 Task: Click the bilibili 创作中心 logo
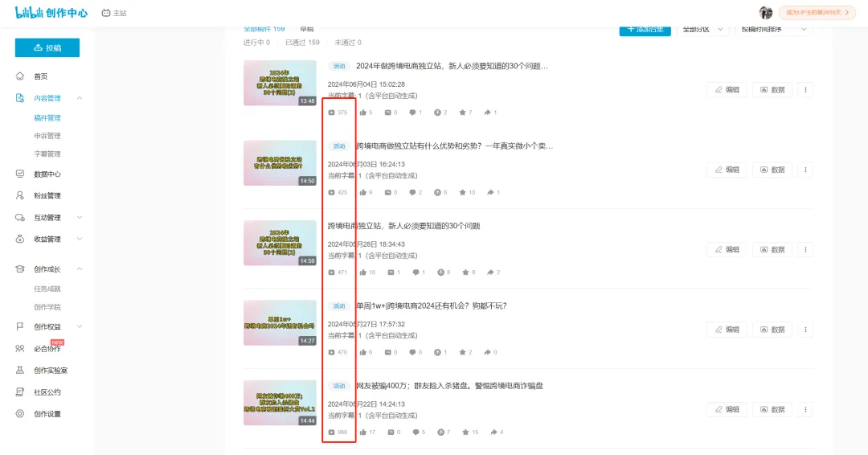tap(51, 13)
